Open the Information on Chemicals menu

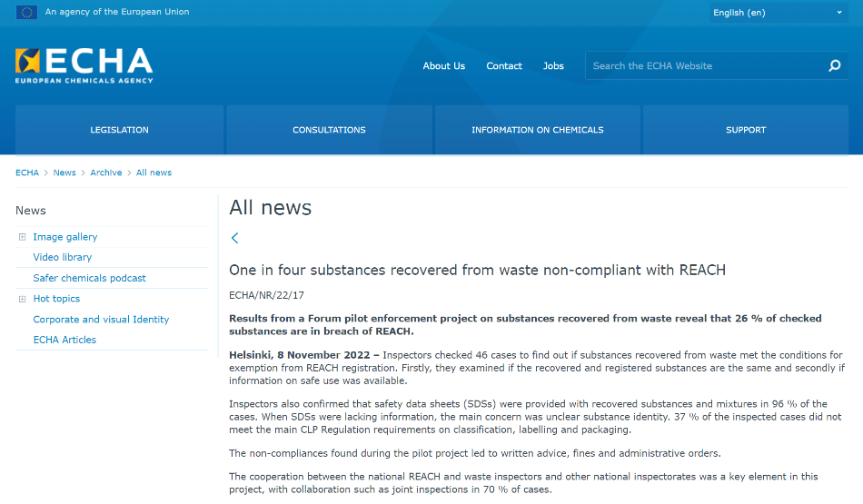tap(537, 130)
